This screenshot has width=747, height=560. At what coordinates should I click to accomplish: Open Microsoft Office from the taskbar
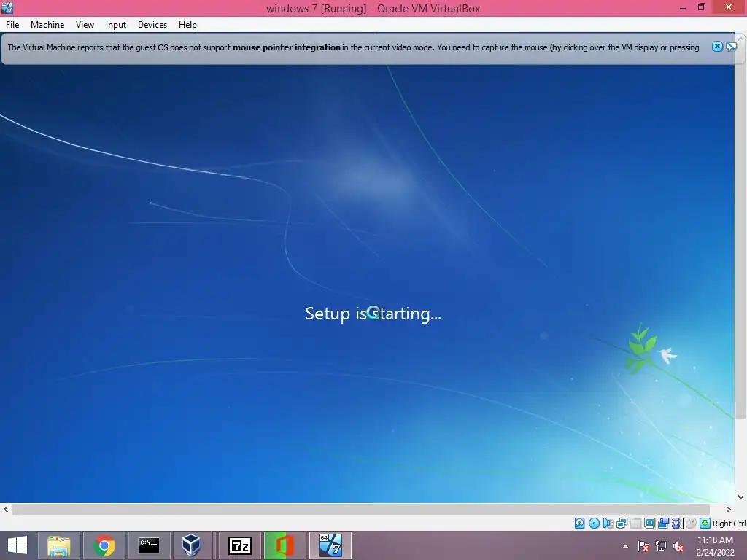(285, 545)
